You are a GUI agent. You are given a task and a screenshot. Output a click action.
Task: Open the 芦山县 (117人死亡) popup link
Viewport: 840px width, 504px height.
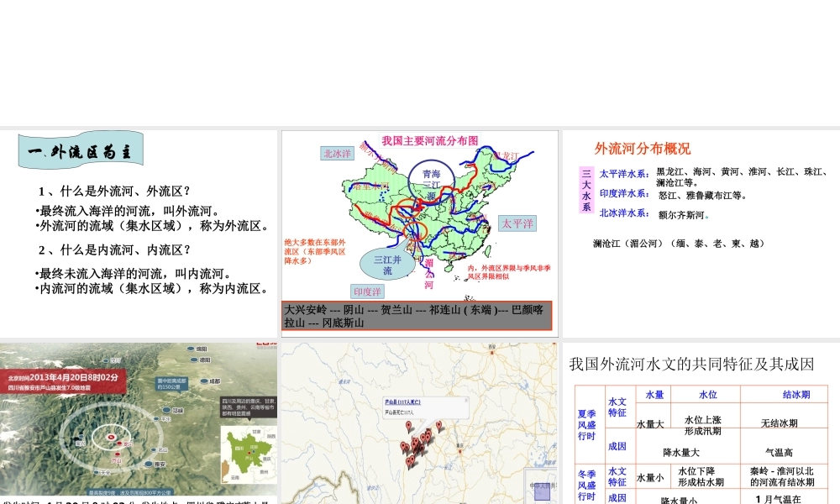(402, 402)
